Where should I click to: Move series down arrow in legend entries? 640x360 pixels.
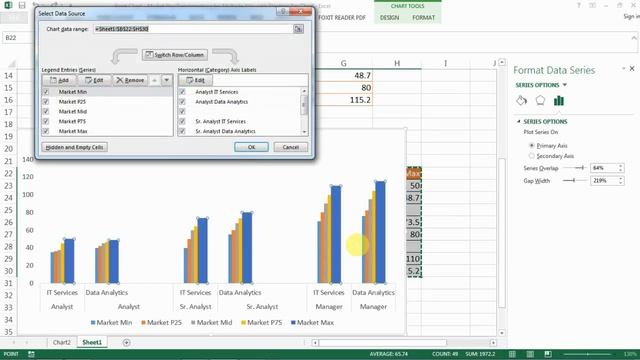tap(167, 80)
